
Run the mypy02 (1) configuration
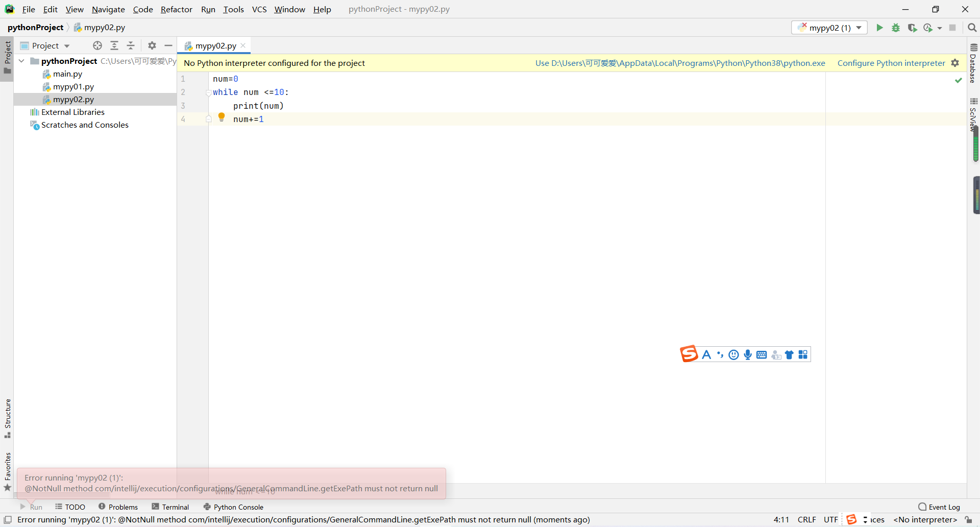click(879, 28)
